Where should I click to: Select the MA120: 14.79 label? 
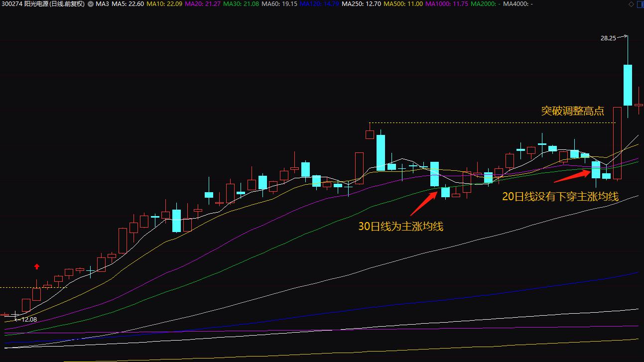point(319,4)
